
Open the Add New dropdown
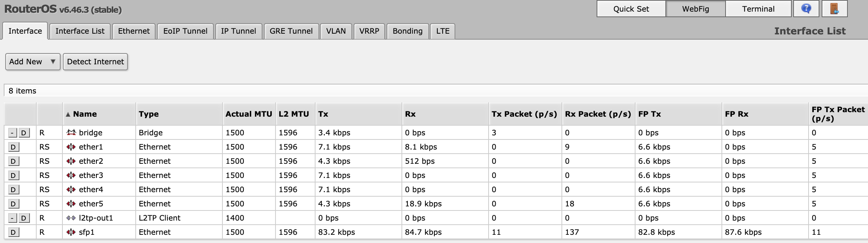click(x=33, y=62)
